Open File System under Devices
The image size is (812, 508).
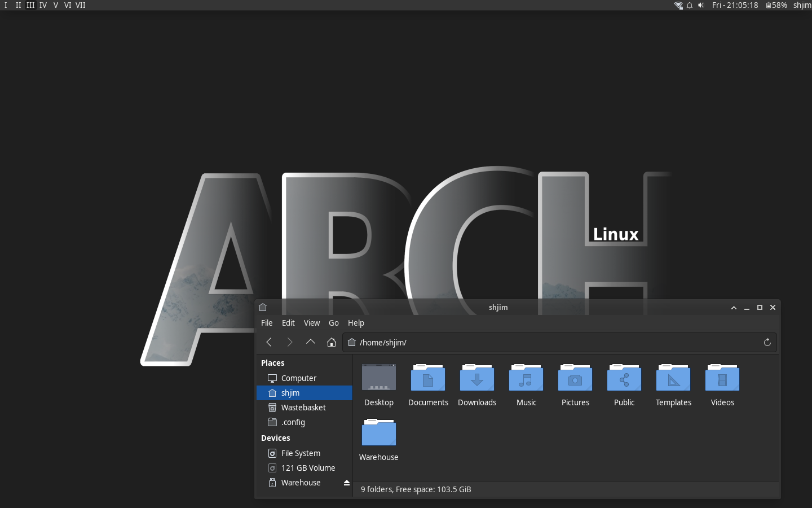[304, 453]
